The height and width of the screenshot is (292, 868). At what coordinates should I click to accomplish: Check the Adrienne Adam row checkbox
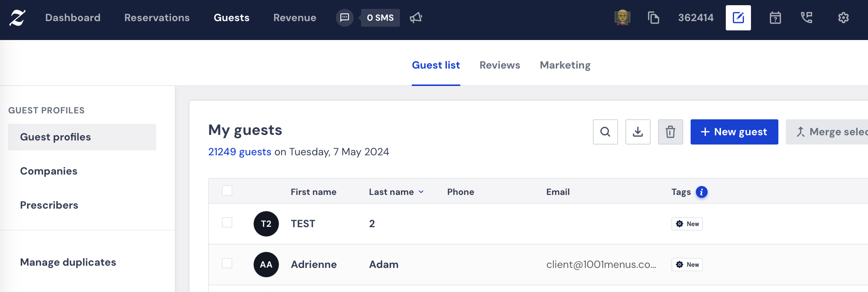coord(227,263)
